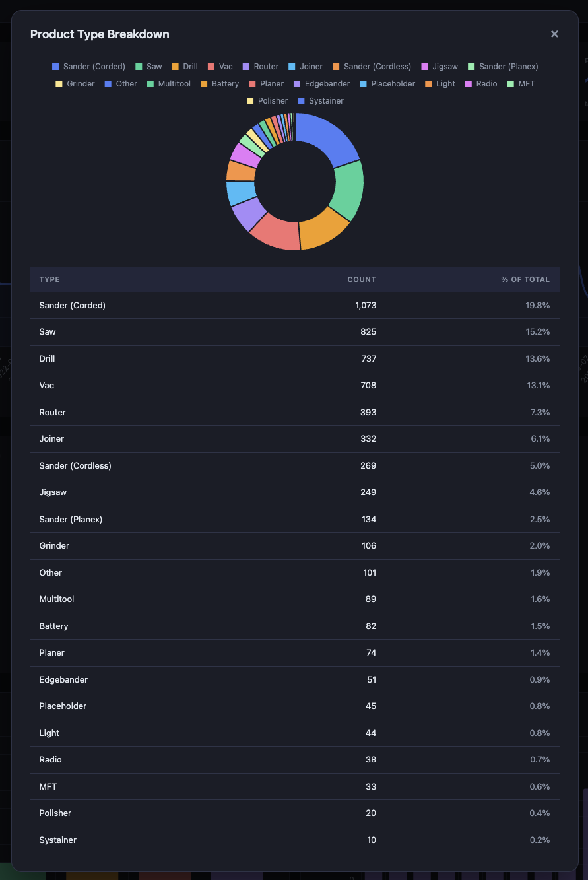Hide the Joiner series via its legend entry
This screenshot has height=880, width=588.
click(290, 66)
